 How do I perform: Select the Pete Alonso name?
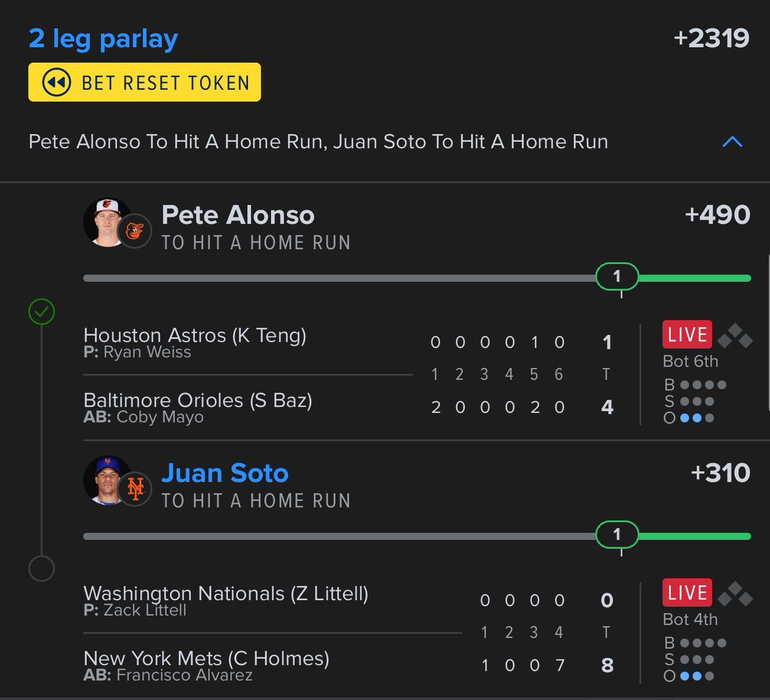(x=238, y=214)
